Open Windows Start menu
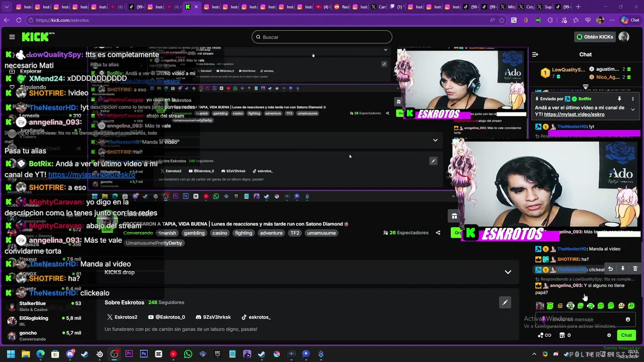Viewport: 644px width, 362px height. 11,354
